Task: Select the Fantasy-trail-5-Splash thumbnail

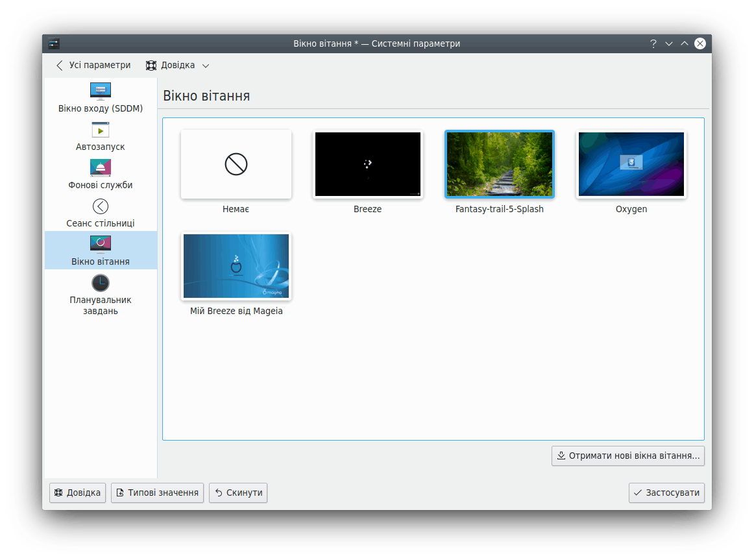Action: 500,164
